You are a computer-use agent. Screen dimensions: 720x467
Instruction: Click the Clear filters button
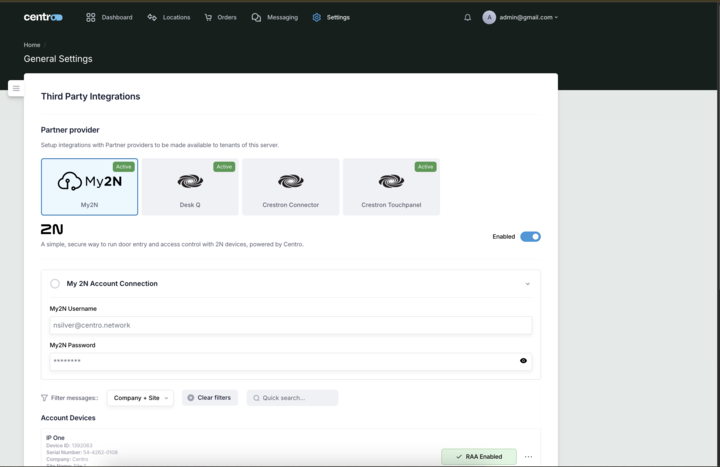(x=209, y=398)
